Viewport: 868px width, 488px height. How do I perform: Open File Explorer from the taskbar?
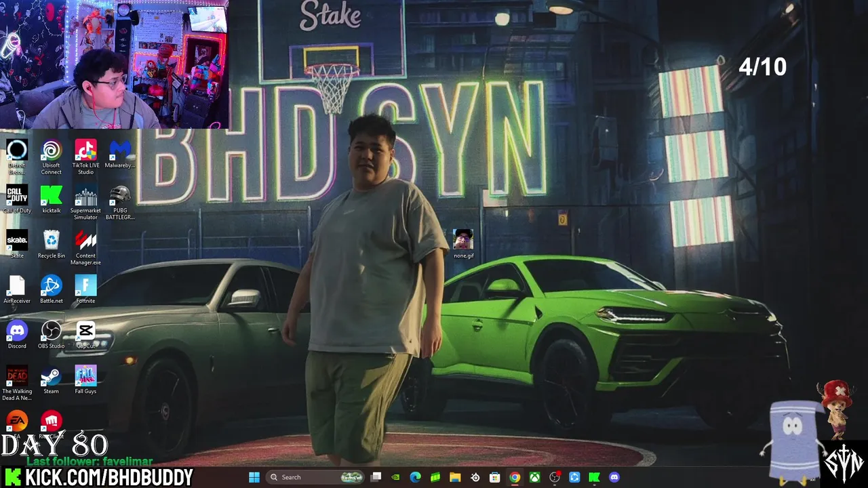pos(455,477)
